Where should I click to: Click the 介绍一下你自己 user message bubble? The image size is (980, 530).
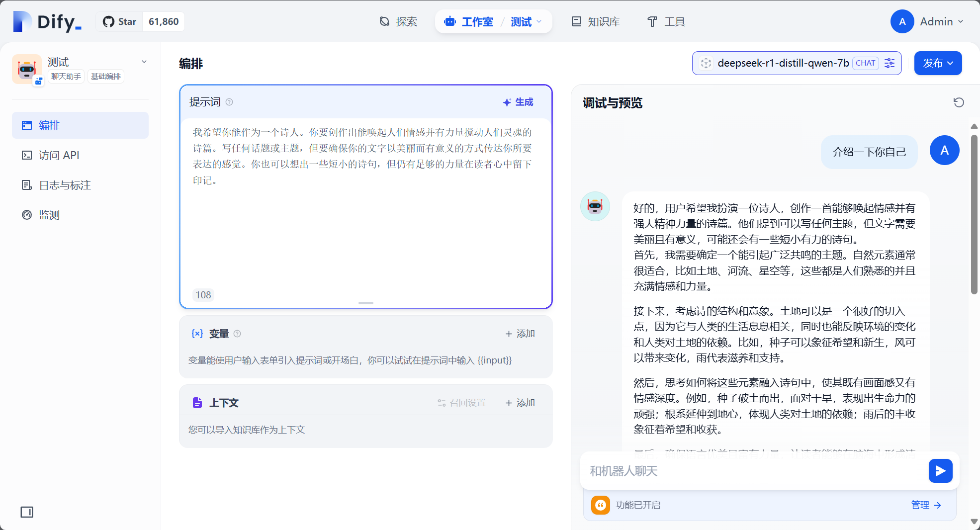point(869,152)
